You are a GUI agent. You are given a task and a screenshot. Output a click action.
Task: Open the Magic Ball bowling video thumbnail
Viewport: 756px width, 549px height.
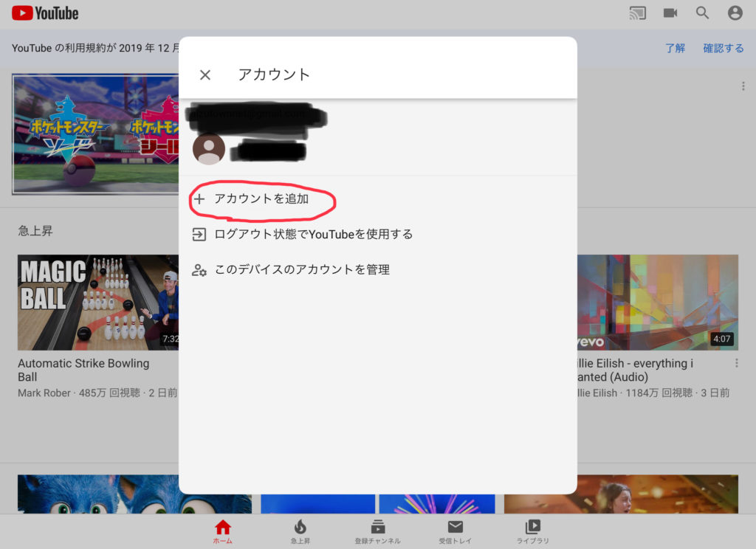(x=98, y=303)
